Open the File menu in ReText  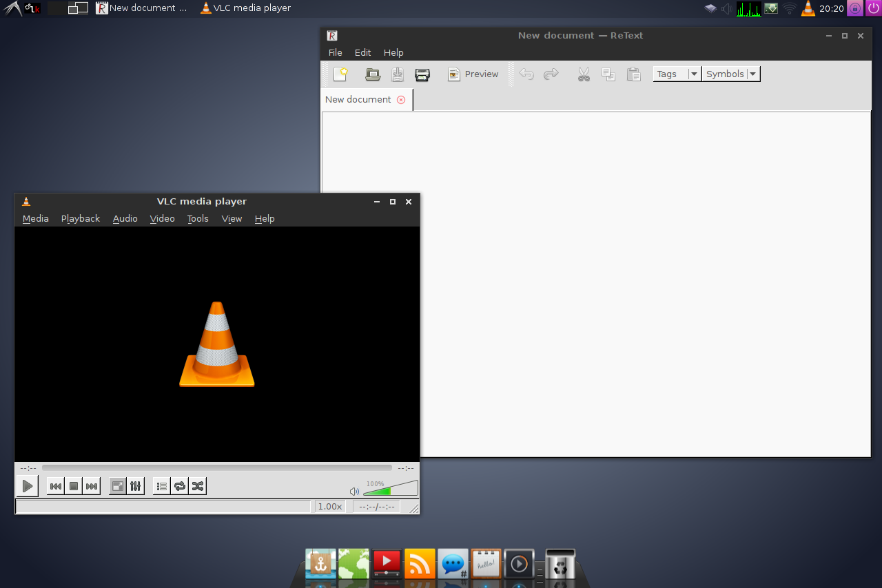(335, 52)
